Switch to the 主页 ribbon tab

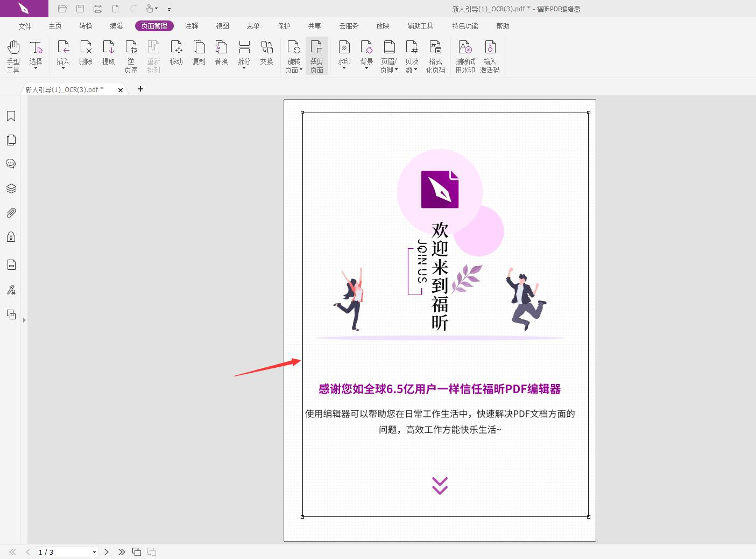[x=55, y=25]
